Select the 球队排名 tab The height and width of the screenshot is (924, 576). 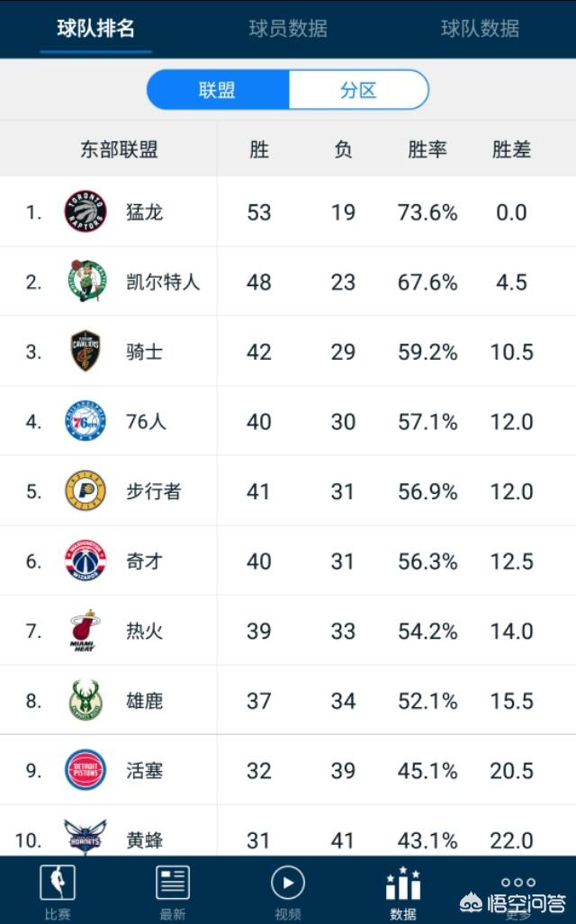(x=96, y=28)
